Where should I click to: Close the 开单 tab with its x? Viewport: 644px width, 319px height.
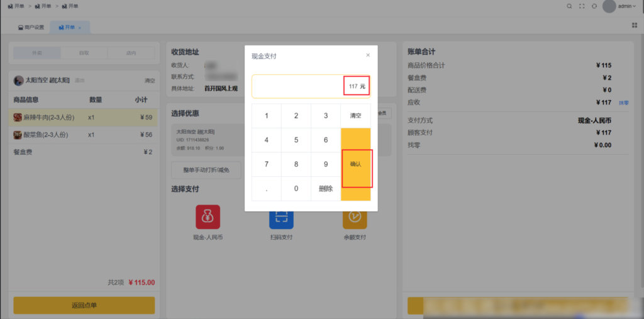(x=80, y=28)
